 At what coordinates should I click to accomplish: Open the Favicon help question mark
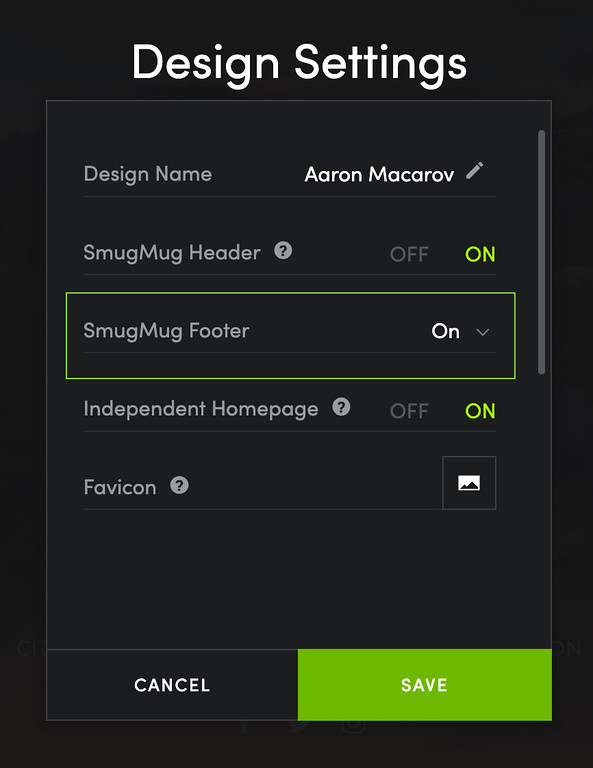click(x=179, y=485)
